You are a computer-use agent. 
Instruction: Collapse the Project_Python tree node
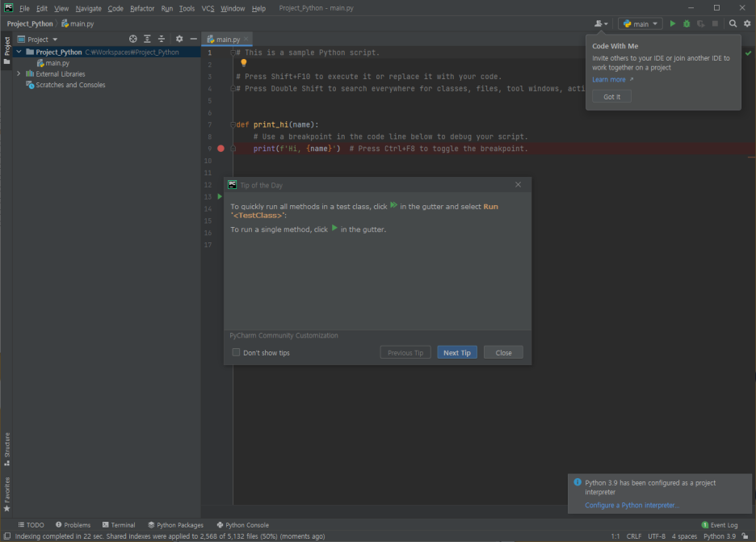click(19, 52)
